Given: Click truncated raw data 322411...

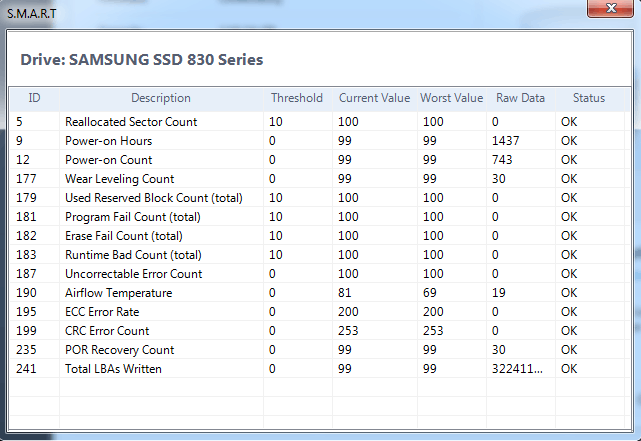Looking at the screenshot, I should point(517,369).
